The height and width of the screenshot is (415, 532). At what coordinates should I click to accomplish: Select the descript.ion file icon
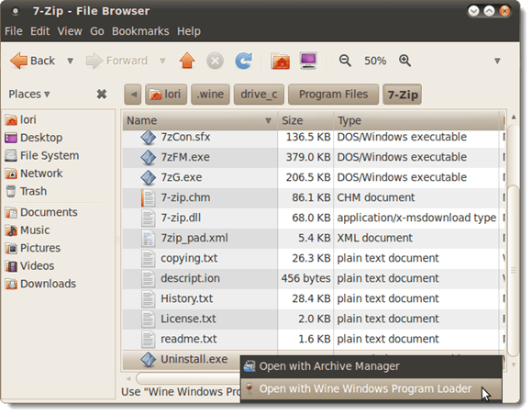(149, 279)
